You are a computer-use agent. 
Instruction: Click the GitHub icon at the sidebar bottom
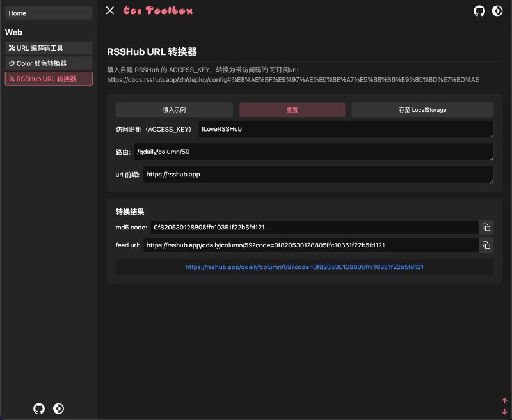point(39,408)
